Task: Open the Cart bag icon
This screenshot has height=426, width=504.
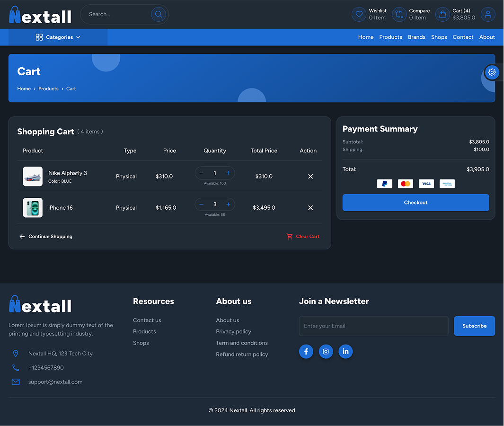Action: [442, 14]
